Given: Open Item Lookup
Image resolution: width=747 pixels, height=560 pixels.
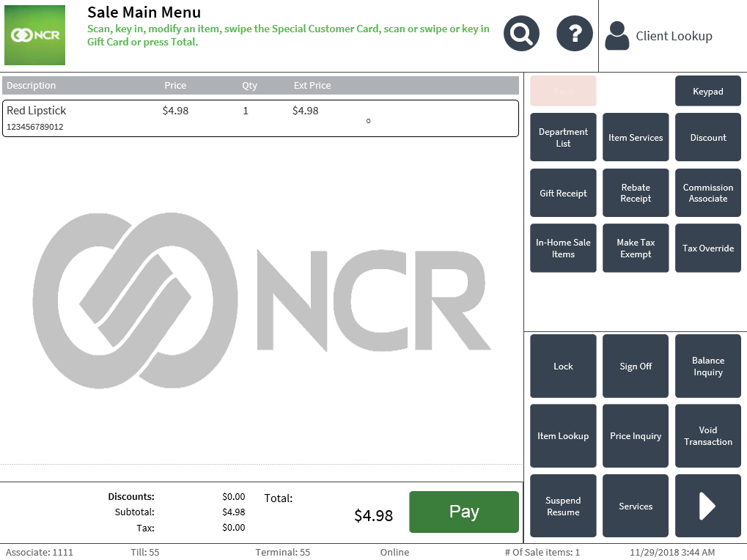Looking at the screenshot, I should click(x=562, y=435).
